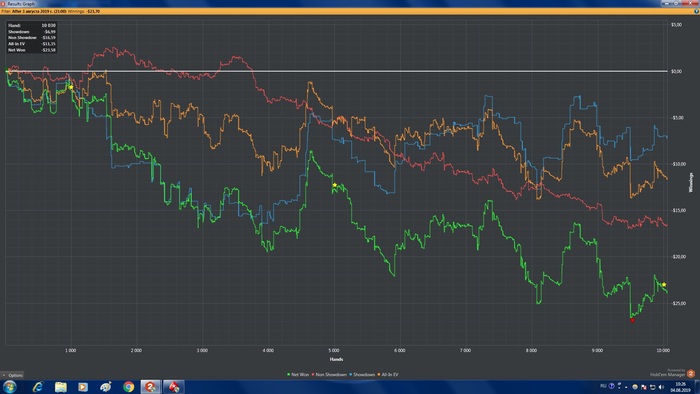Click the 6 000 hands axis label
The height and width of the screenshot is (394, 700).
click(x=400, y=351)
